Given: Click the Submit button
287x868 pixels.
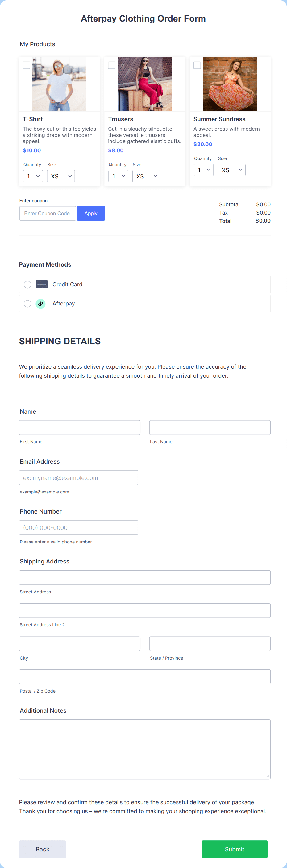Looking at the screenshot, I should [x=234, y=849].
